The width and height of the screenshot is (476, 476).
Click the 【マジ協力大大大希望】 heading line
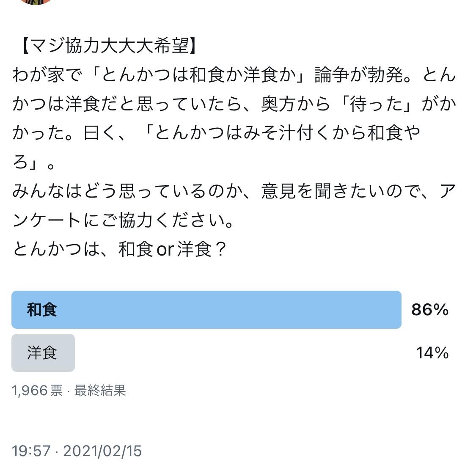pyautogui.click(x=109, y=46)
